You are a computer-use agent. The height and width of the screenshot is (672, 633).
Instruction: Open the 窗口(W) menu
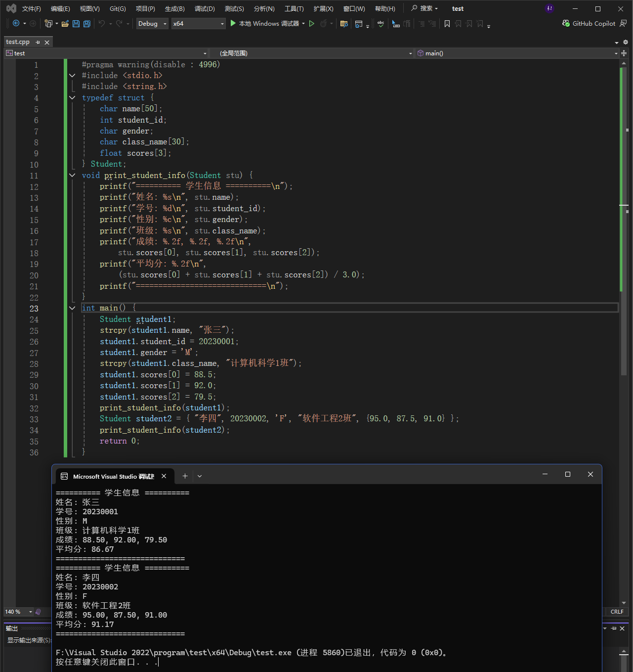tap(354, 8)
